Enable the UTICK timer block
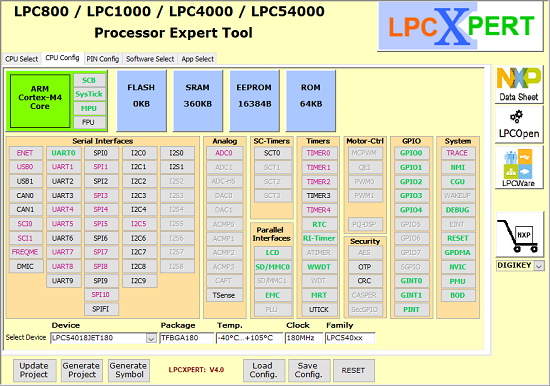 point(319,310)
